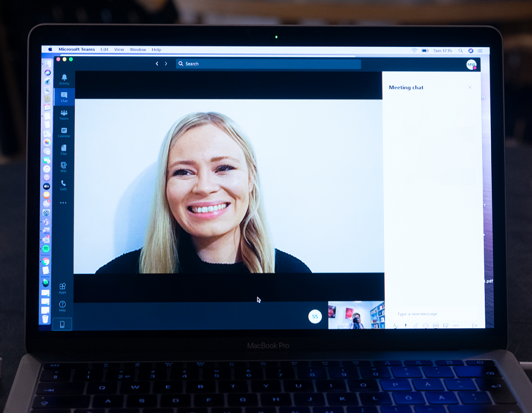The width and height of the screenshot is (532, 413).
Task: Open the Calendar view
Action: tap(64, 132)
